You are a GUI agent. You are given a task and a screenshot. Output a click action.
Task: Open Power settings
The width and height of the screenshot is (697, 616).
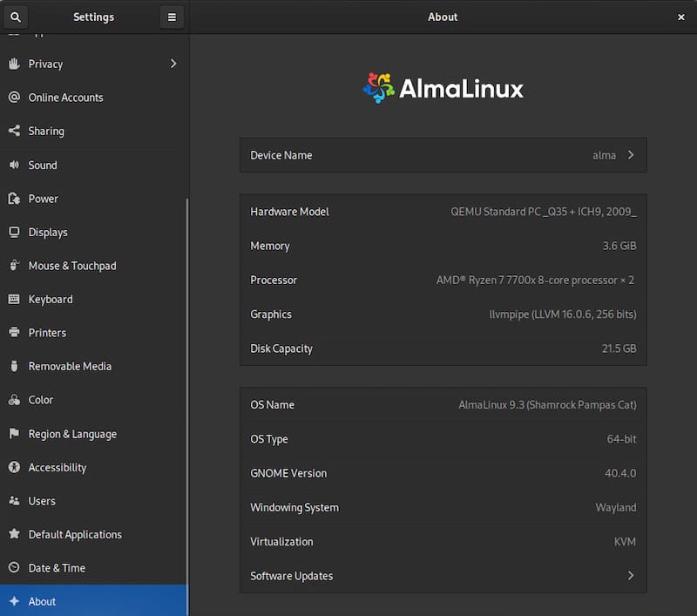pyautogui.click(x=93, y=199)
